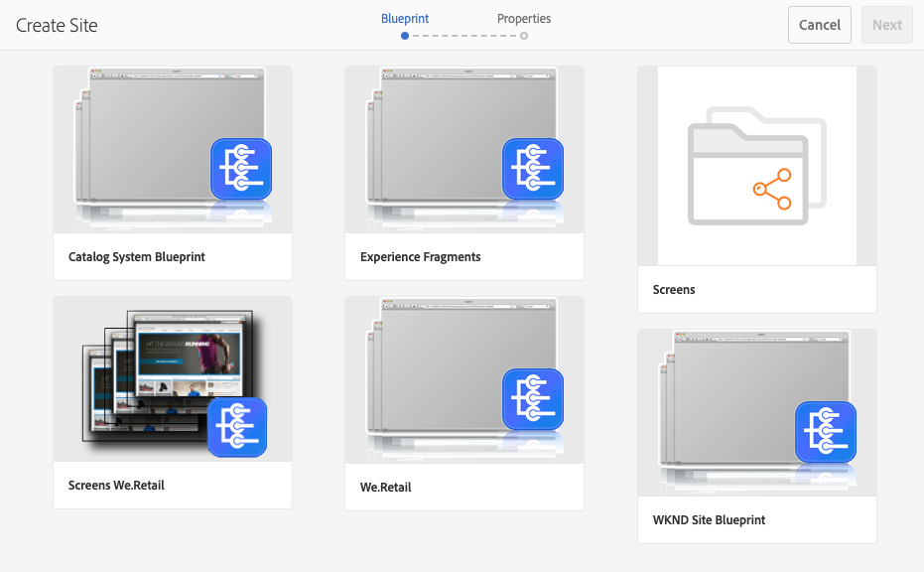Select the Catalog System Blueprint thumbnail
Screen dimensions: 924x572
point(173,149)
